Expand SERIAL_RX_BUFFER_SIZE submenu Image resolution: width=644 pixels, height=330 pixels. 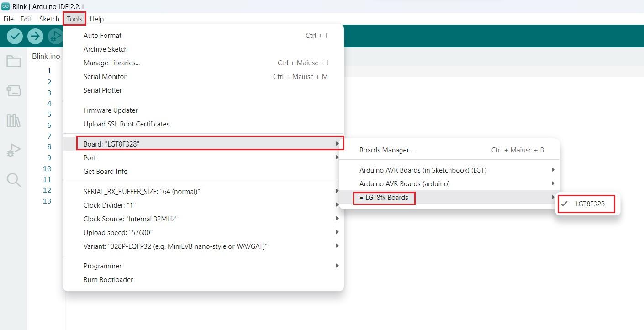coord(203,192)
